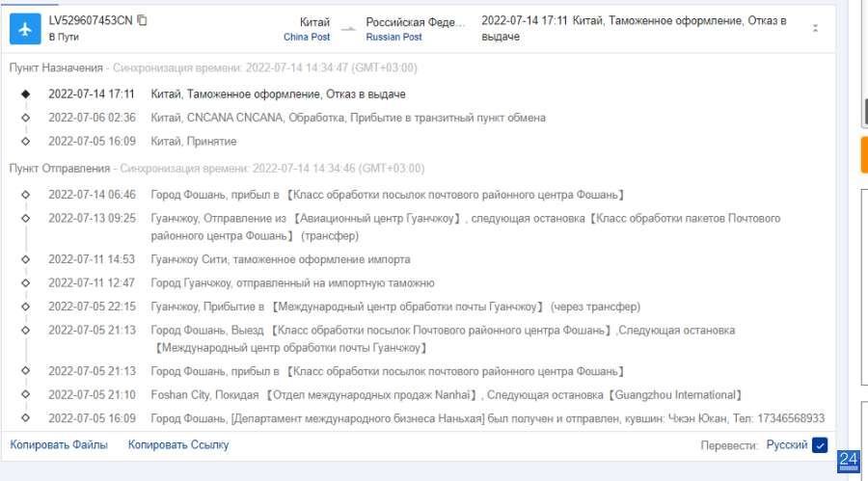Click the Перевести: label
This screenshot has height=481, width=868.
pyautogui.click(x=730, y=445)
